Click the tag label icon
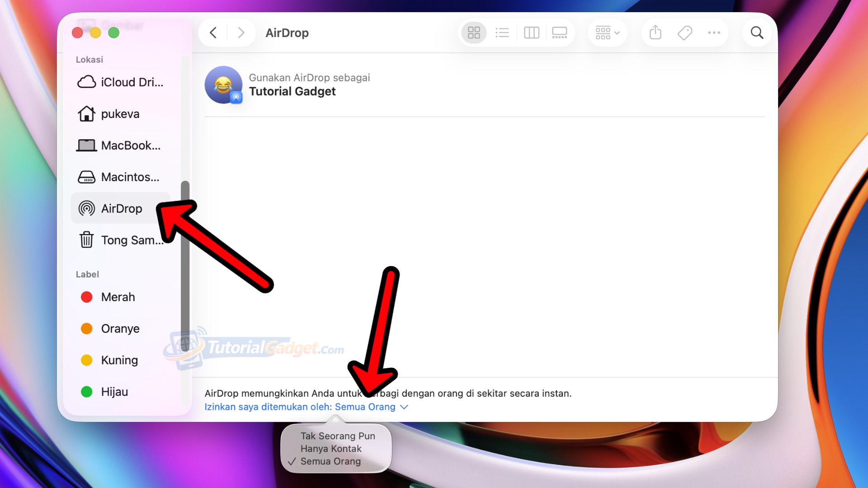868x488 pixels. (684, 33)
